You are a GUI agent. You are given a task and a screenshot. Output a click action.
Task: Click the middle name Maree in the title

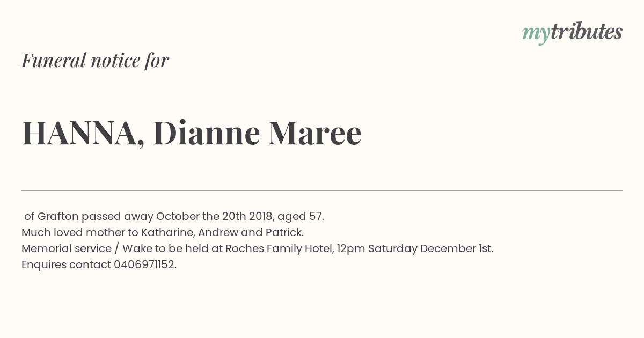pyautogui.click(x=314, y=133)
